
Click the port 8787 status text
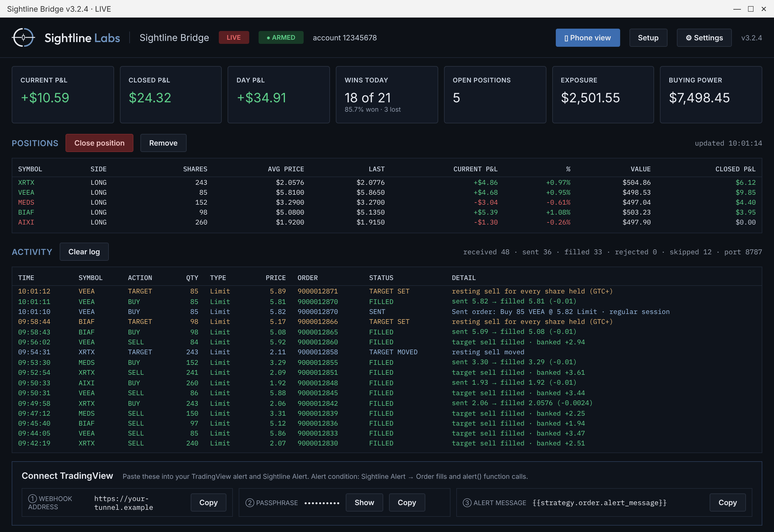743,252
